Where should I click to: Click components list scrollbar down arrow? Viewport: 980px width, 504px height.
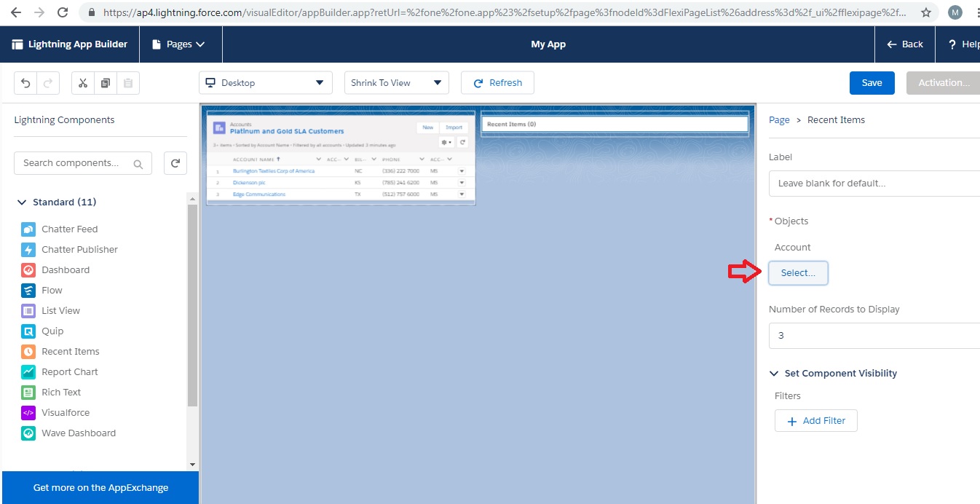[x=192, y=464]
